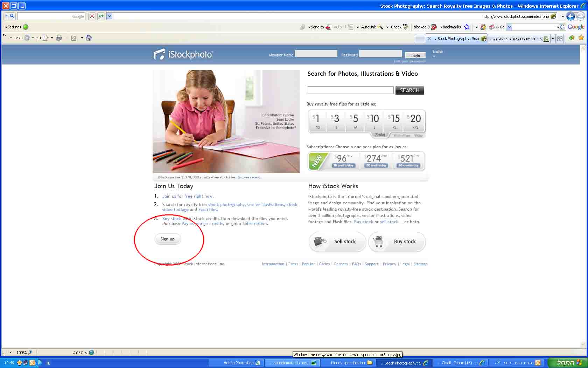Viewport: 588px width, 368px height.
Task: Open the Browse recent link
Action: [x=249, y=177]
